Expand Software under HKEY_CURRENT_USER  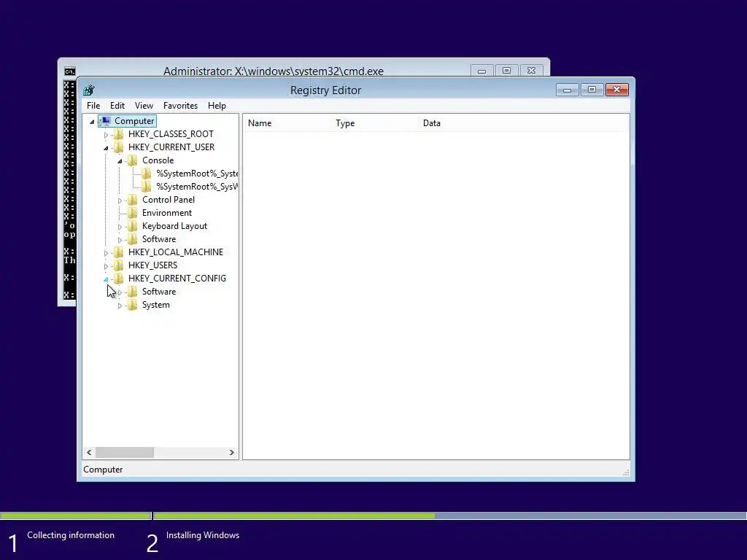click(x=120, y=240)
